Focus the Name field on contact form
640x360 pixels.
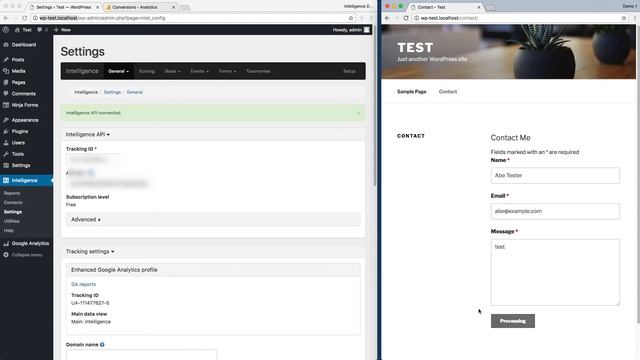[555, 176]
